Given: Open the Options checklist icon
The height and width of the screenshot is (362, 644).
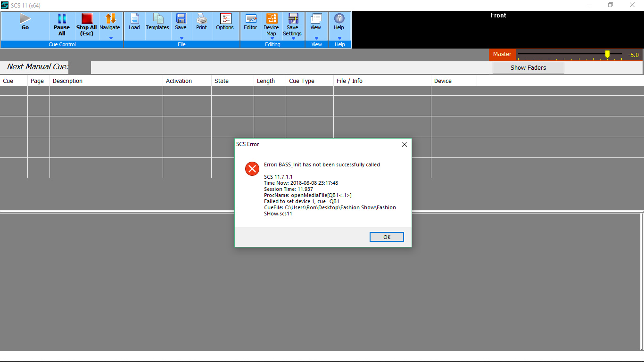Looking at the screenshot, I should click(225, 19).
